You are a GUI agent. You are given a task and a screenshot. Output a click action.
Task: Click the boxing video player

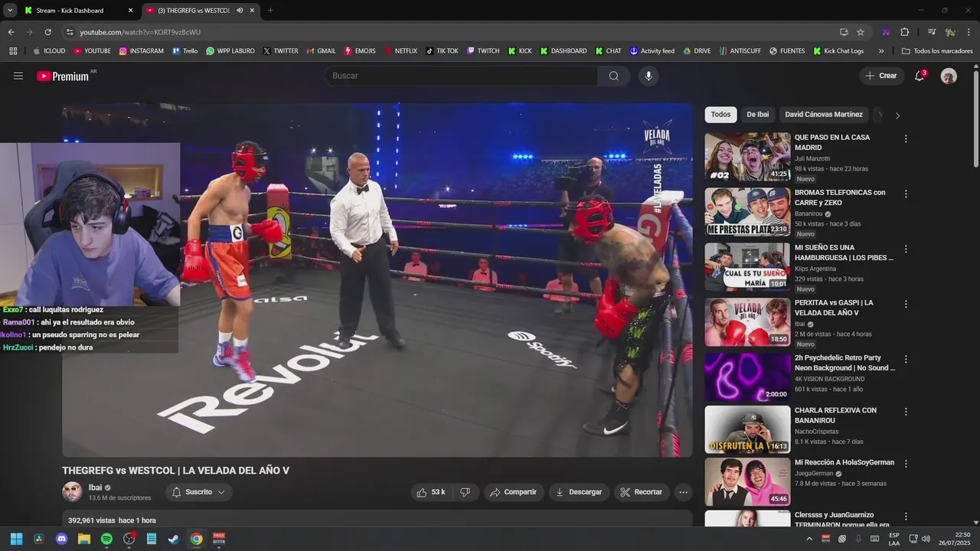[377, 280]
